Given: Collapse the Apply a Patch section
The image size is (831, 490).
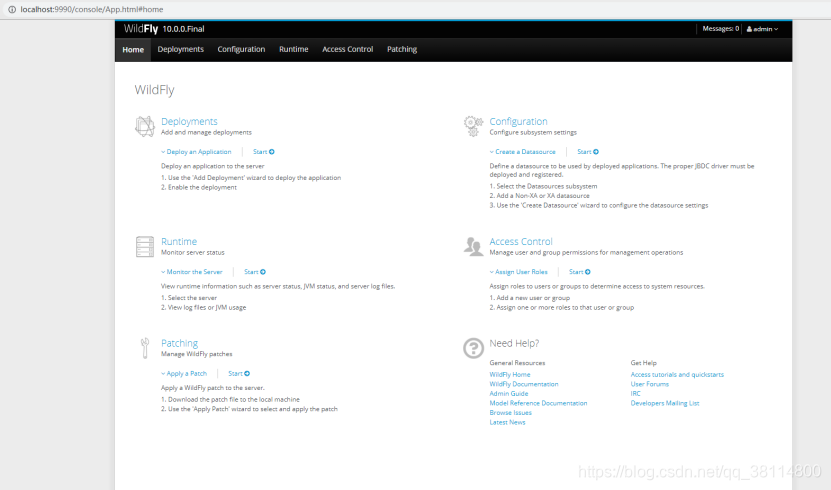Looking at the screenshot, I should tap(184, 373).
